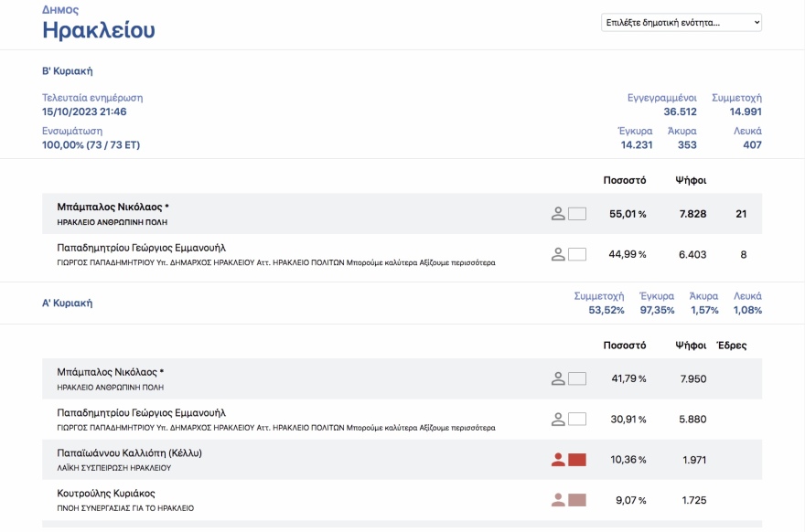805x532 pixels.
Task: Open the 'Επιλέξτε δημοτική ενότητα' dropdown
Action: [681, 22]
